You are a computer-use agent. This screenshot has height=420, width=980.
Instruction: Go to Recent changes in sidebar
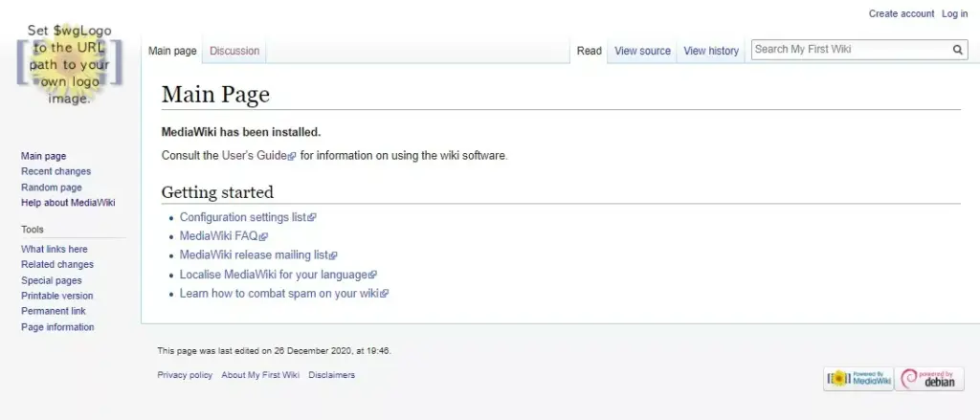tap(56, 171)
